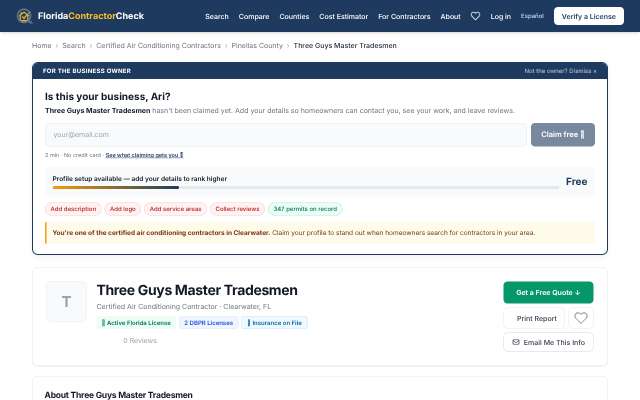Click the Collect reviews chip
Image resolution: width=640 pixels, height=400 pixels.
pyautogui.click(x=237, y=209)
